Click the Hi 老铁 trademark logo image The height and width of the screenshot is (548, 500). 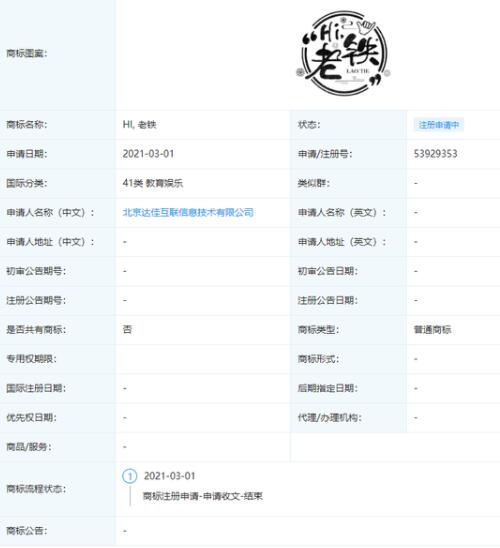(x=343, y=53)
